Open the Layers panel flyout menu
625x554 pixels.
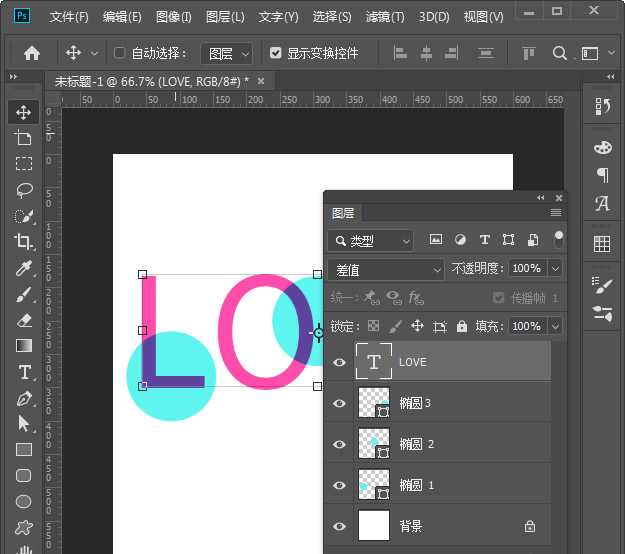[556, 213]
